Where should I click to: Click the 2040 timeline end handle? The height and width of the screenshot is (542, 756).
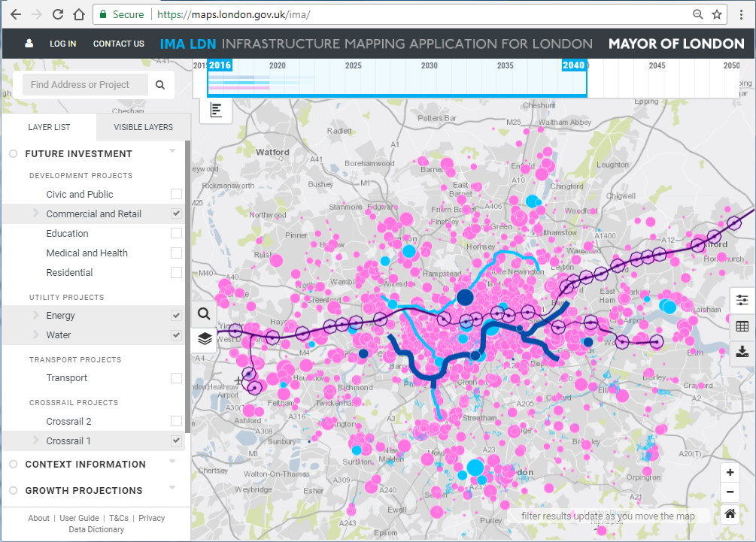click(x=573, y=65)
